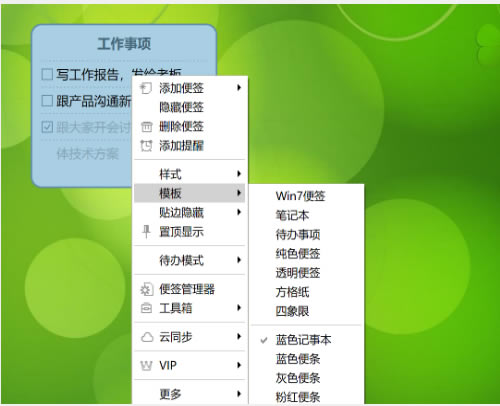Click the 体技术方案 note text
500x406 pixels.
point(87,154)
